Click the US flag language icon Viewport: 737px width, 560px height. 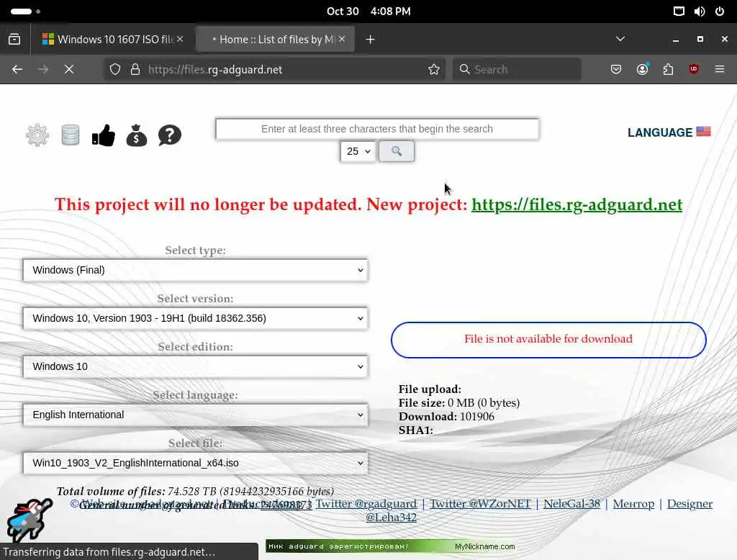[703, 132]
